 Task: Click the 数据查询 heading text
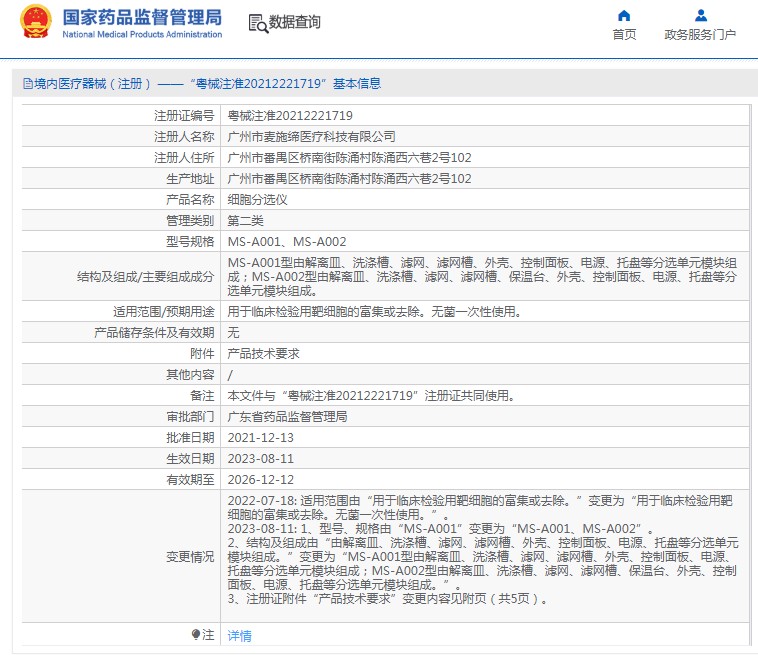click(295, 22)
